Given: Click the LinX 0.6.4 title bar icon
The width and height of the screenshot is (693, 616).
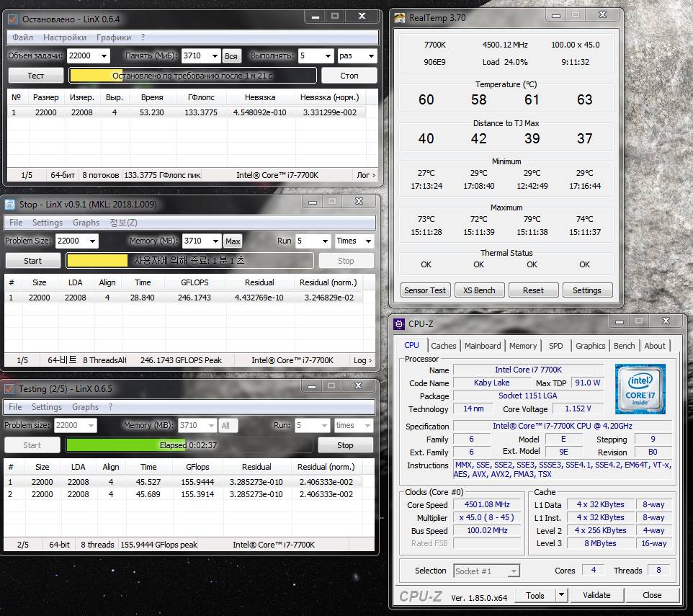Looking at the screenshot, I should coord(13,19).
